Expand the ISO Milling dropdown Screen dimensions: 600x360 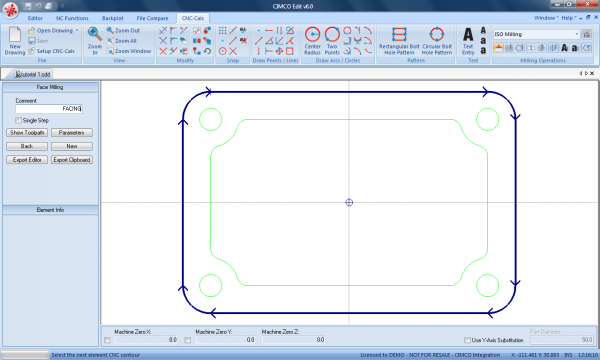577,34
